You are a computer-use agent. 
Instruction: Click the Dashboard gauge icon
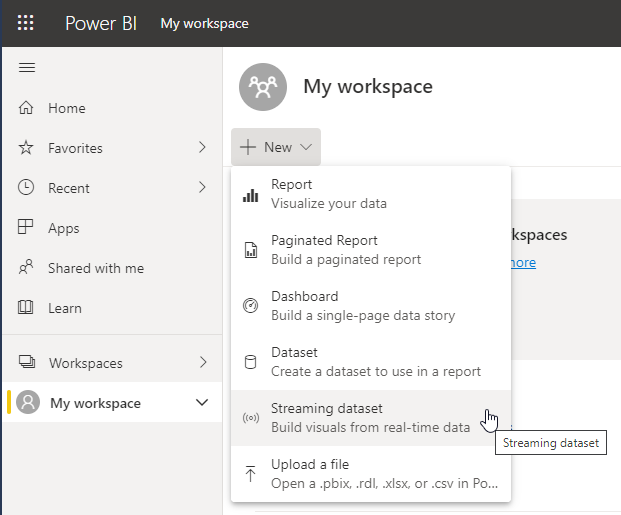pos(250,305)
